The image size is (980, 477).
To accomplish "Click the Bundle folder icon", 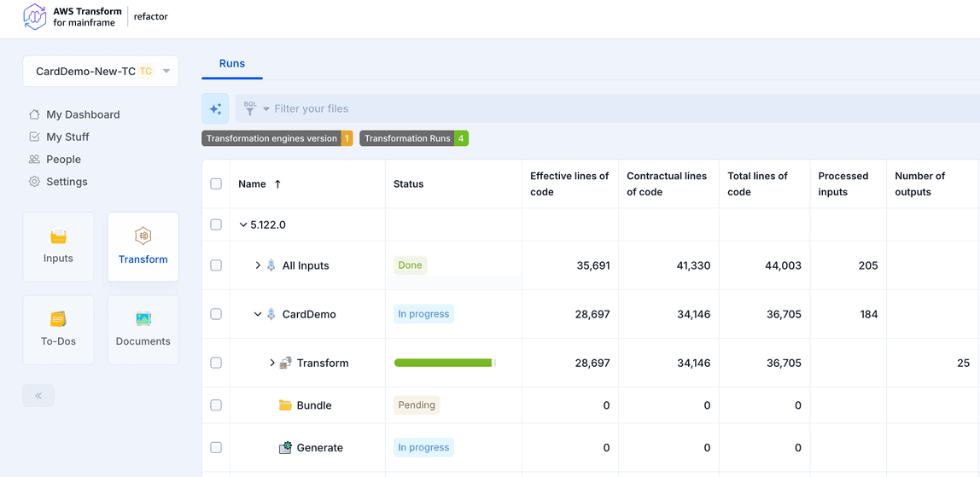I will click(x=286, y=405).
